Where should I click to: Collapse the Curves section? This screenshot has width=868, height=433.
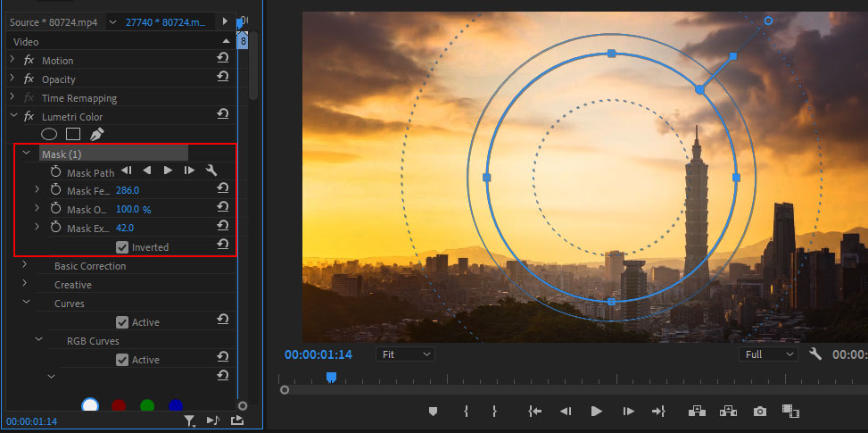coord(26,303)
